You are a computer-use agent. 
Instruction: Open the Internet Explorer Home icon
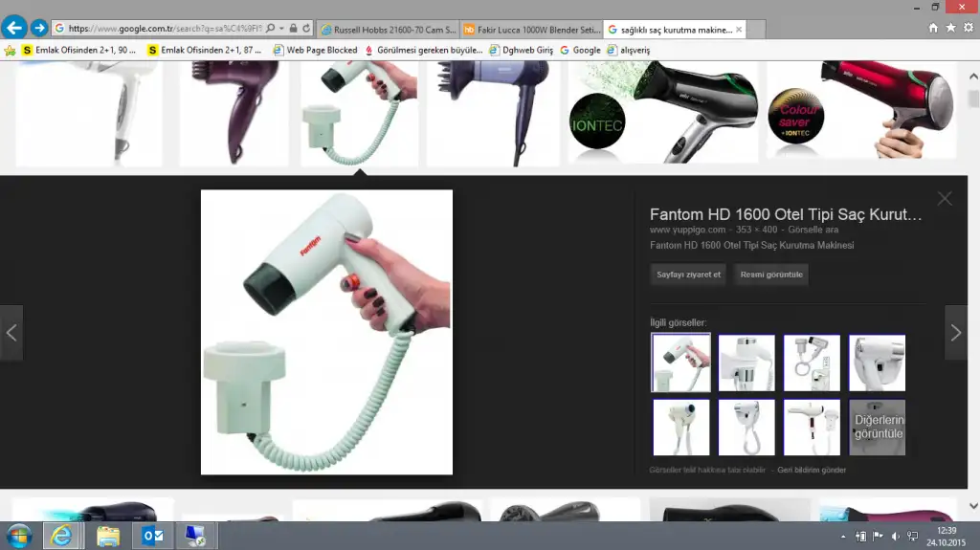point(933,29)
